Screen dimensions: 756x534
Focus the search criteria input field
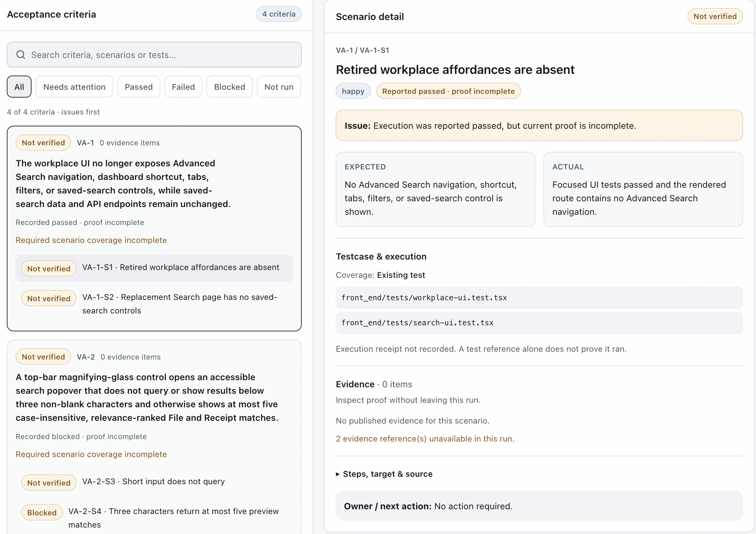154,55
